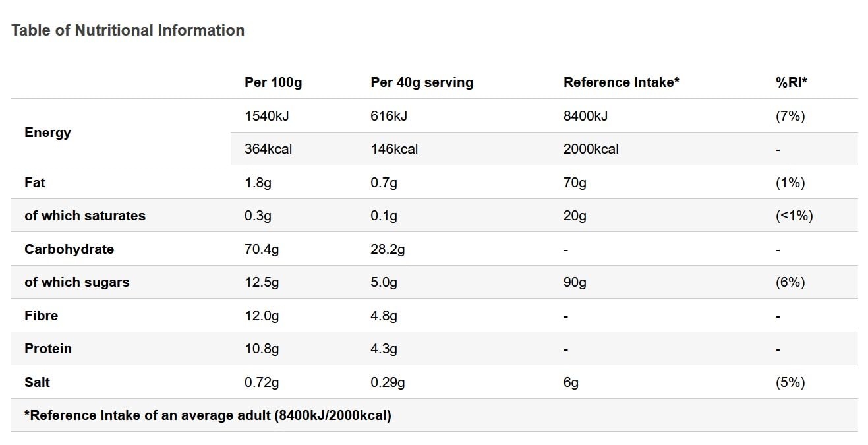Click the Per 40g serving column header

pyautogui.click(x=422, y=82)
